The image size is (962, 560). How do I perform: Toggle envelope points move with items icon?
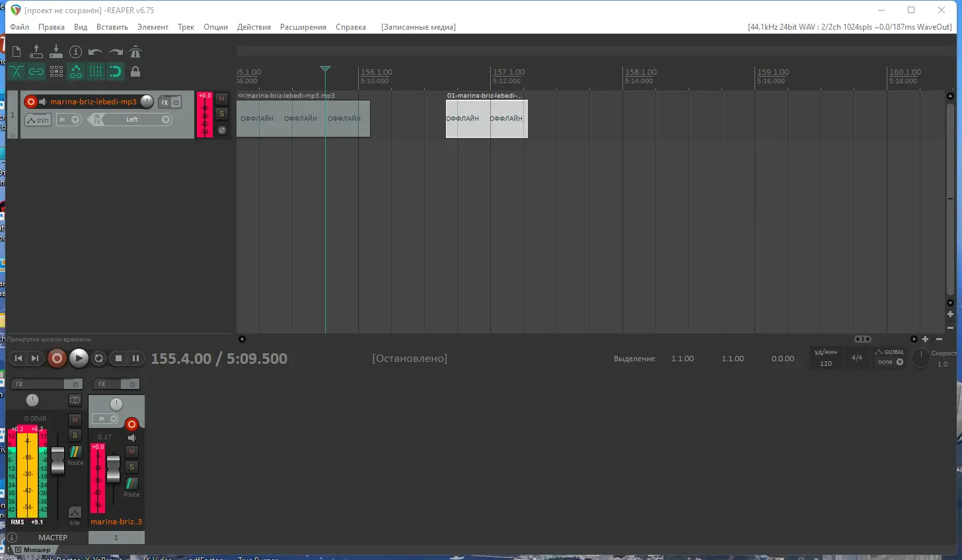point(76,71)
